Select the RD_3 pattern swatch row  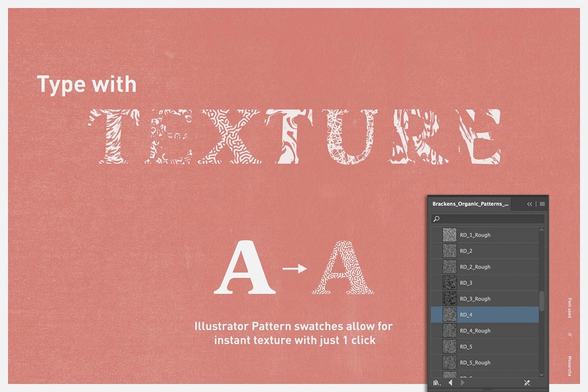click(484, 283)
